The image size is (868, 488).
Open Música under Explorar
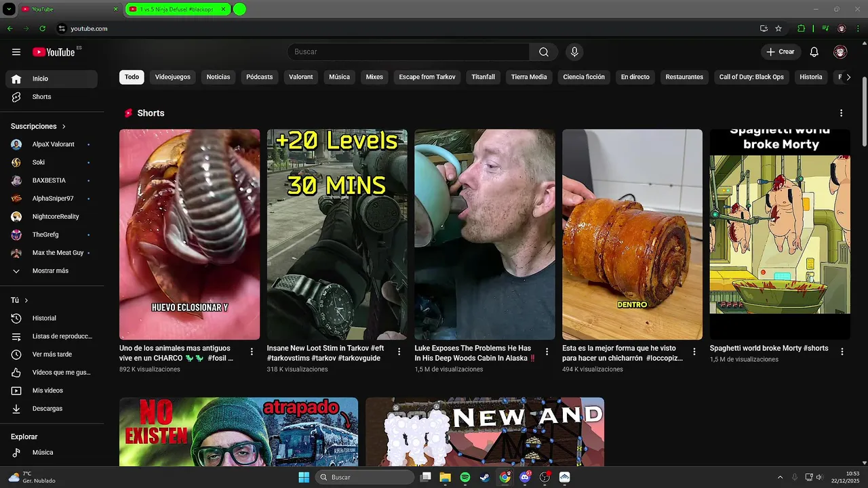[52, 453]
